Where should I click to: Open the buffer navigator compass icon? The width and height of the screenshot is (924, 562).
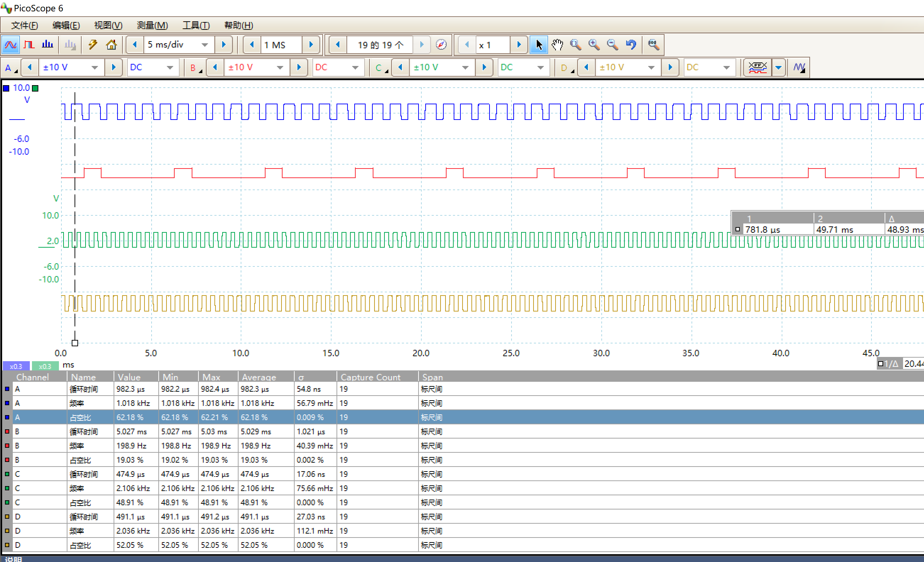[441, 45]
